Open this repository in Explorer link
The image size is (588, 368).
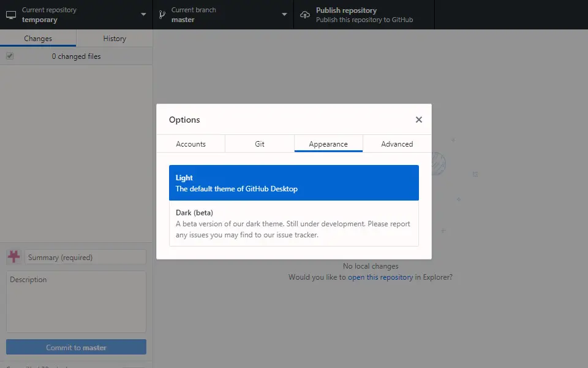[380, 277]
